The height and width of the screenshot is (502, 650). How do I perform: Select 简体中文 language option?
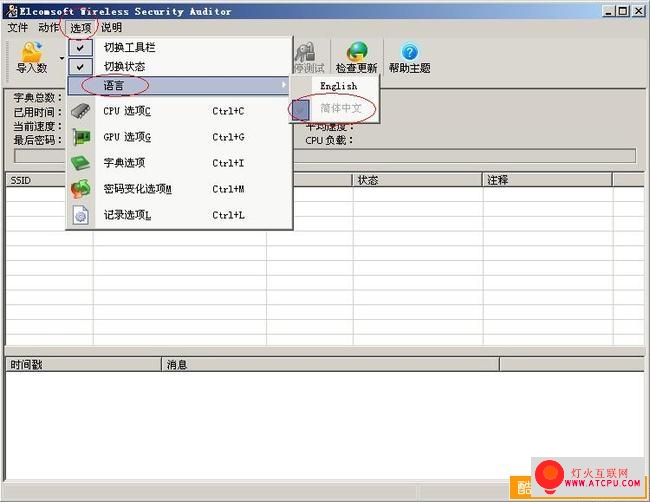(x=335, y=108)
